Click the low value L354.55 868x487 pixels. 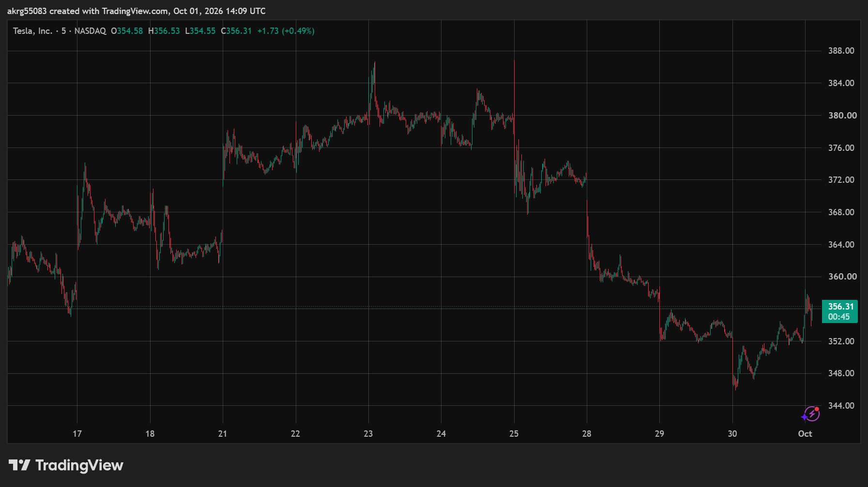coord(200,31)
